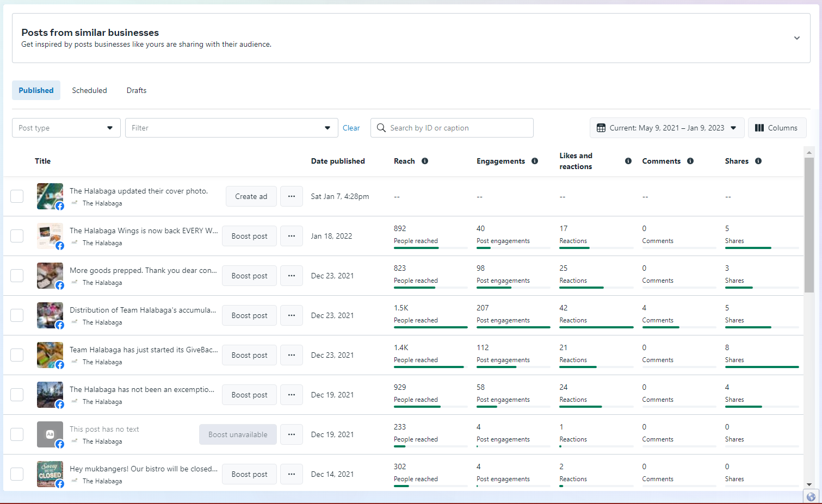
Task: Open thumbnail of GiveBack post
Action: tap(50, 355)
